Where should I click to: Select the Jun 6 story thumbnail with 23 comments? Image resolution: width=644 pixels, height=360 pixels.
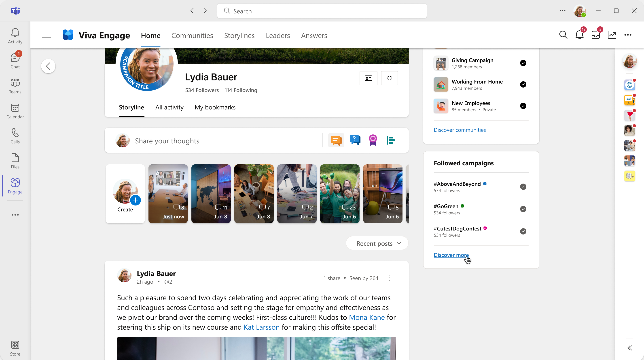(x=340, y=193)
